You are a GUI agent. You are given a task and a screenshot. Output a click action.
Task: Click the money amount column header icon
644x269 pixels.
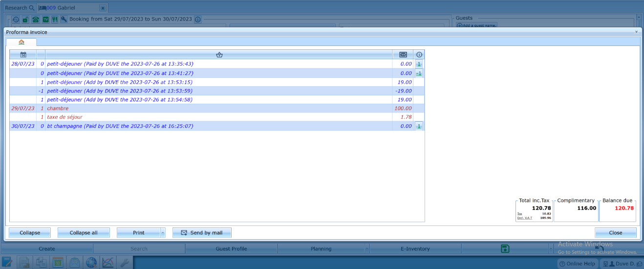point(403,55)
